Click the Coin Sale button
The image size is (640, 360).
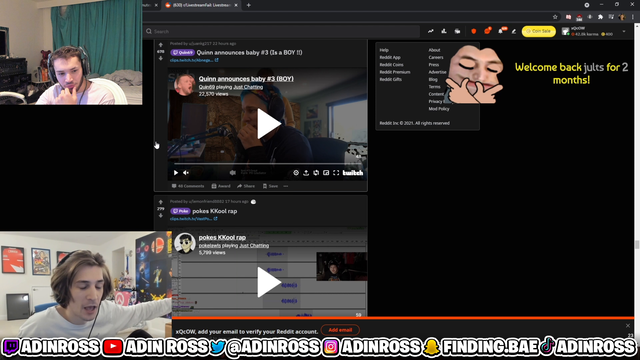(x=538, y=31)
